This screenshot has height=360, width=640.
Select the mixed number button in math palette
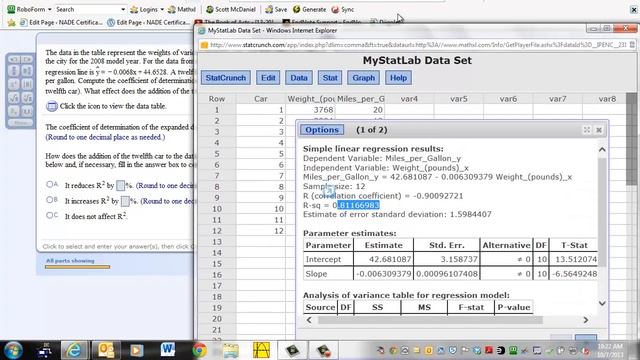pos(27,71)
